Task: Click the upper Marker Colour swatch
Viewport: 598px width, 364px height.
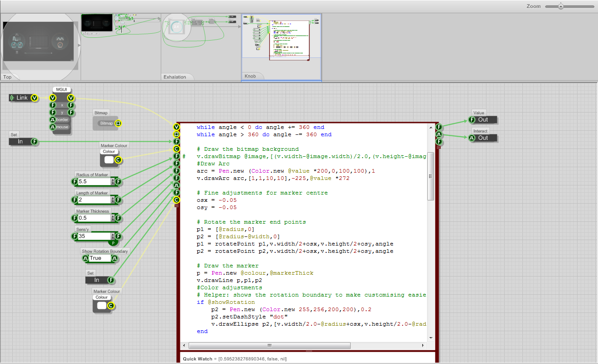Action: (109, 160)
